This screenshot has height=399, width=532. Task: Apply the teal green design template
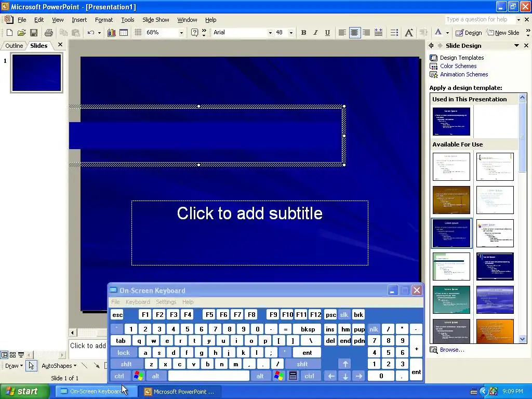tap(451, 300)
